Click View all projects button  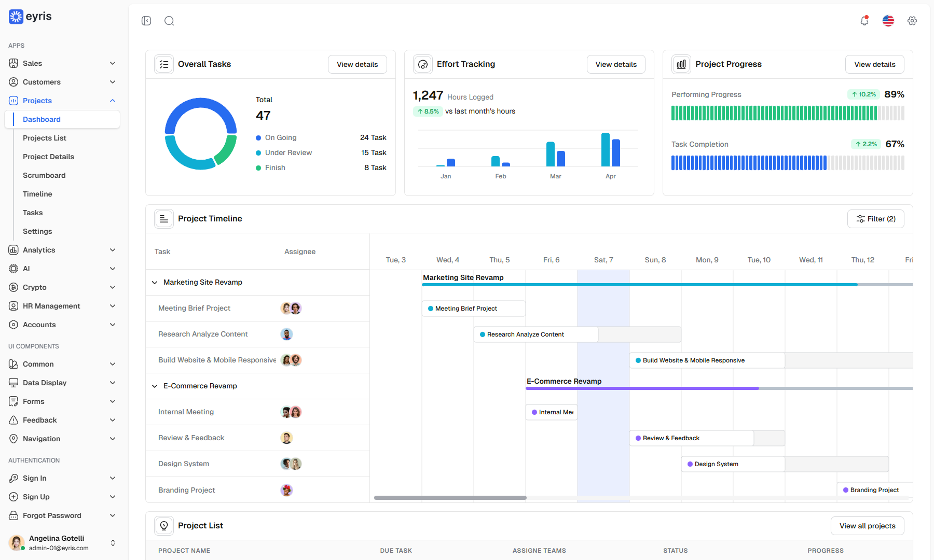(x=868, y=526)
